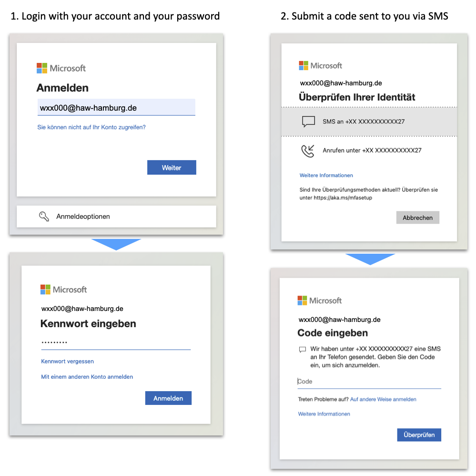Click the Microsoft logo in identity verification panel

click(320, 65)
